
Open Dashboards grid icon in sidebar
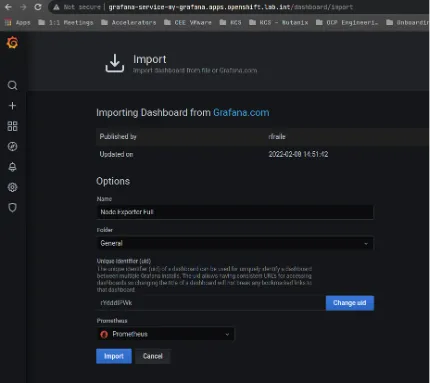tap(12, 126)
